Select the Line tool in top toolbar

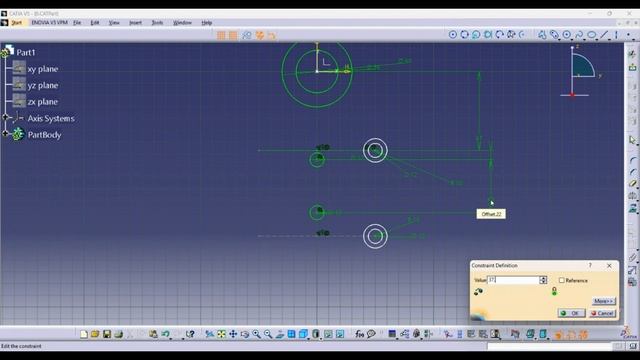coord(604,35)
